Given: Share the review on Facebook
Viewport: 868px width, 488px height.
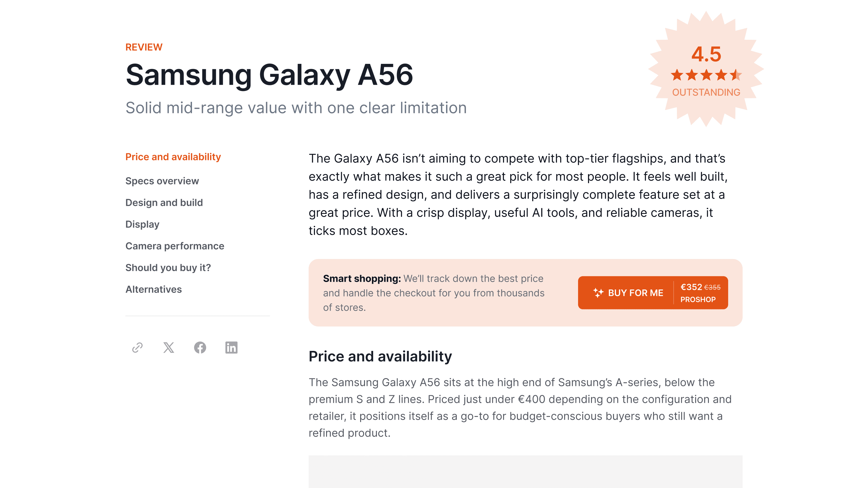Looking at the screenshot, I should (200, 348).
